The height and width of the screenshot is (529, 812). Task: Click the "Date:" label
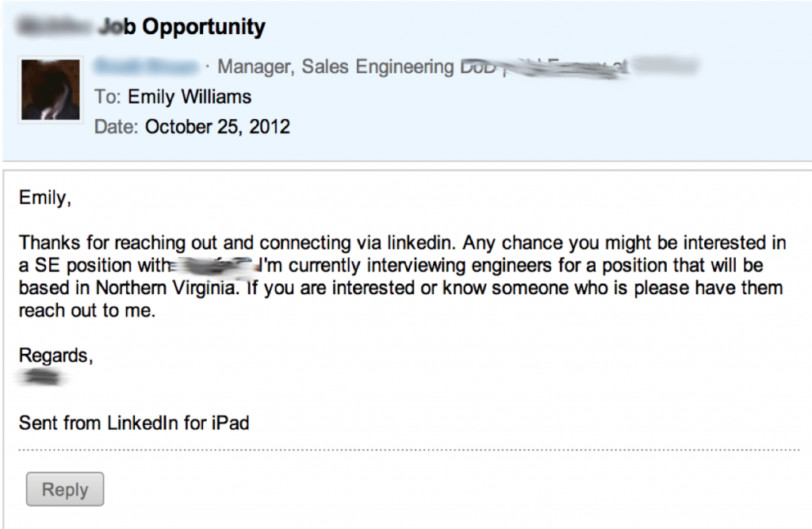pos(117,126)
